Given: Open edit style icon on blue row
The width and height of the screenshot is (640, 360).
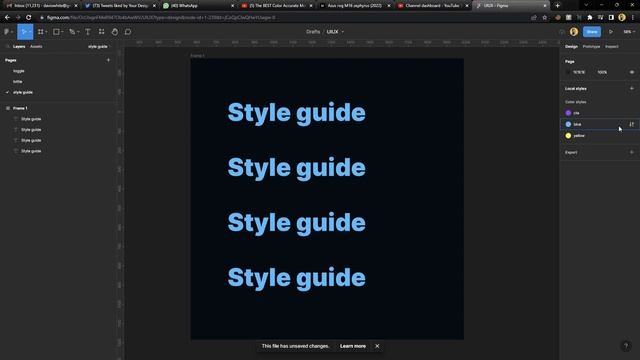Looking at the screenshot, I should pyautogui.click(x=631, y=124).
